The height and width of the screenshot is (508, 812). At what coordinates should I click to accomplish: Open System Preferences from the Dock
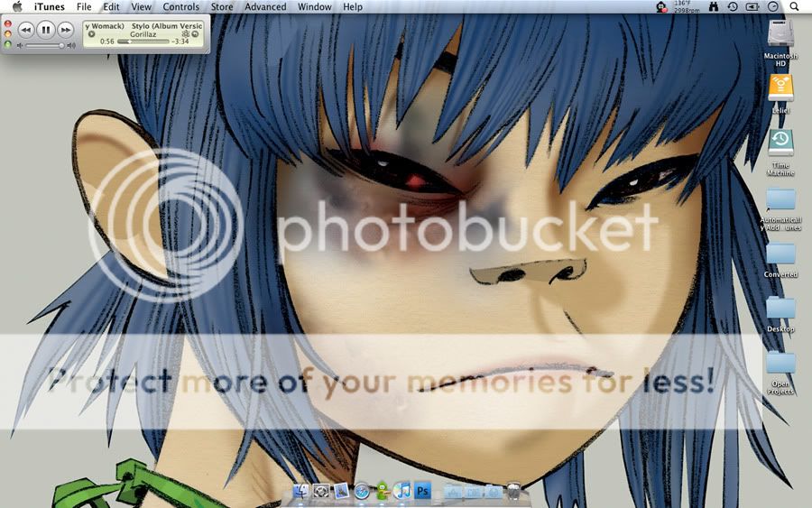click(x=321, y=492)
